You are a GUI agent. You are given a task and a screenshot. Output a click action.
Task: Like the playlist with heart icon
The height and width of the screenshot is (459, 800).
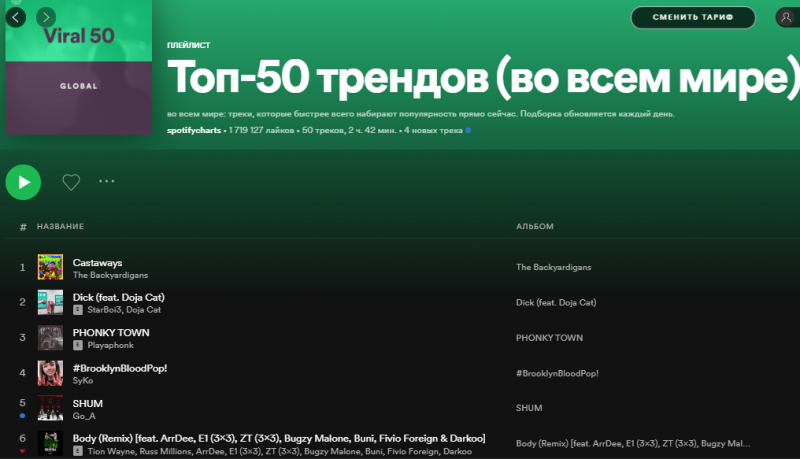[x=71, y=182]
